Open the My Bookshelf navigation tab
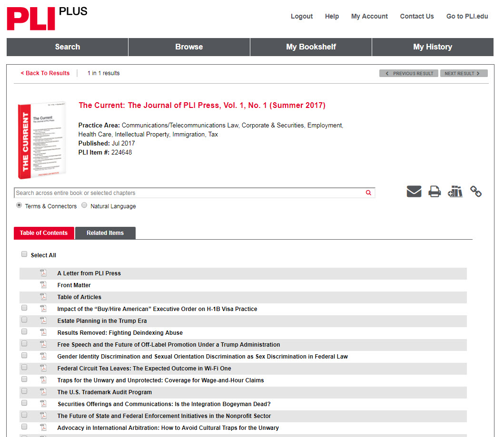 (311, 47)
